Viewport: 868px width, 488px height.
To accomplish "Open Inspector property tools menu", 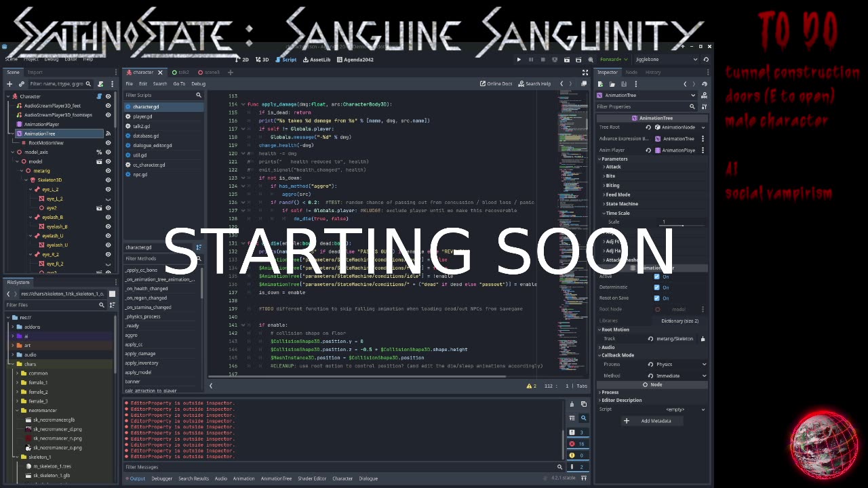I will pos(705,106).
